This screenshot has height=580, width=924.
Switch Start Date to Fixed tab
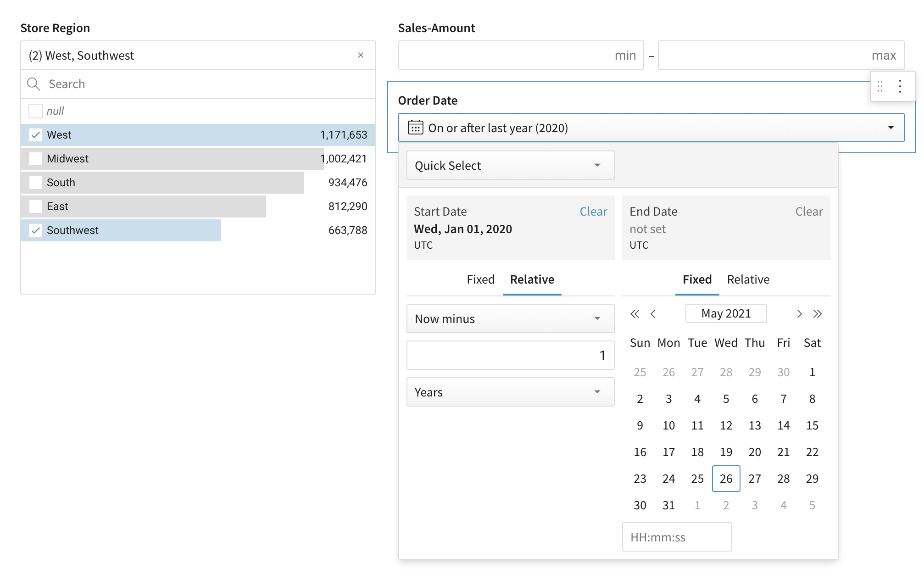tap(480, 279)
